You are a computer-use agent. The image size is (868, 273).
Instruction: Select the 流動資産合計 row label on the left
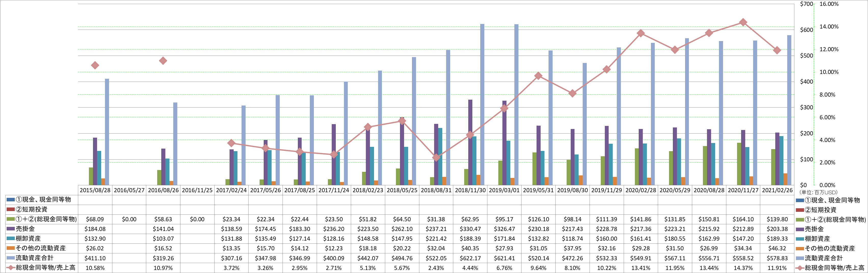34,258
